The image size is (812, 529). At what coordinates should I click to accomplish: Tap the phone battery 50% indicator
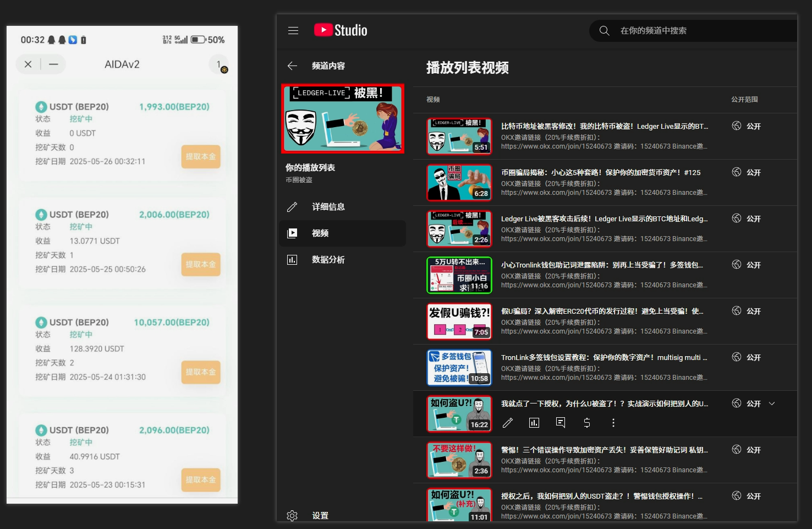tap(208, 40)
